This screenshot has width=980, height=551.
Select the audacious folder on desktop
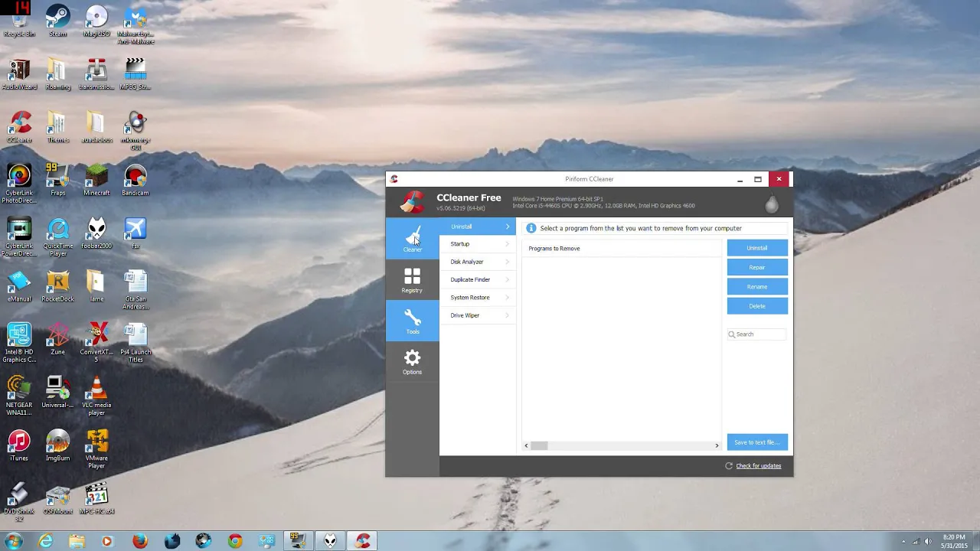tap(96, 127)
